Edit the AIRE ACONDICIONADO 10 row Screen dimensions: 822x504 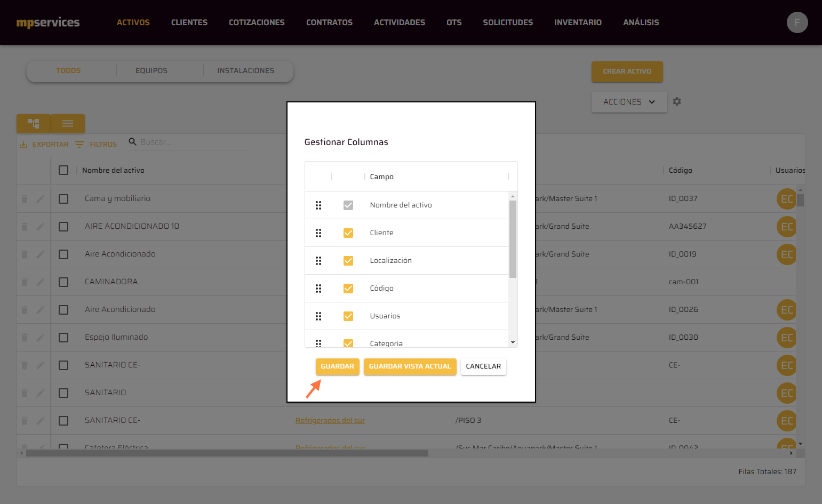(x=40, y=227)
